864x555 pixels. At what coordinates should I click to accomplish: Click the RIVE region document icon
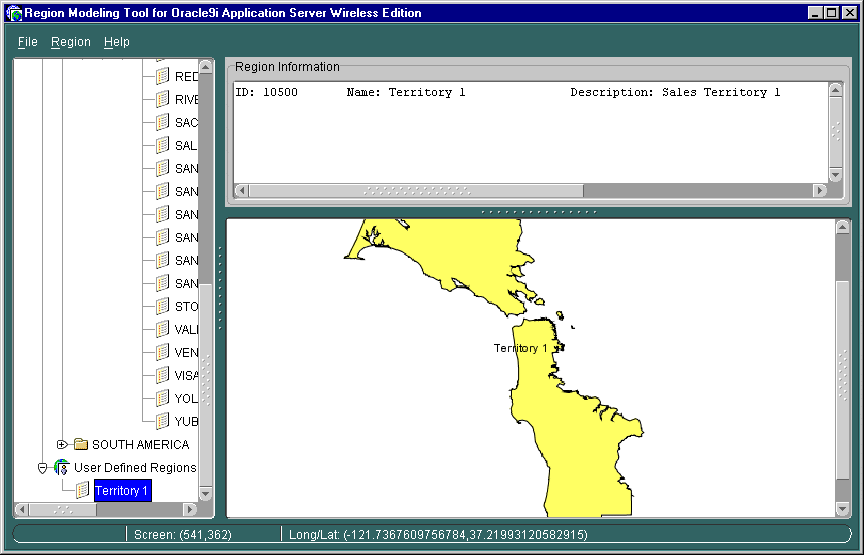(x=163, y=99)
